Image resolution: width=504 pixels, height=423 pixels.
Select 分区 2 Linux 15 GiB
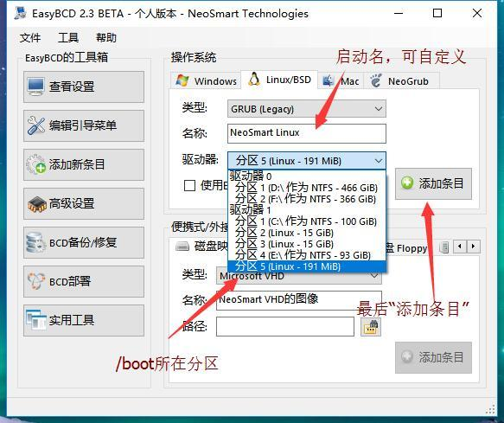click(307, 233)
